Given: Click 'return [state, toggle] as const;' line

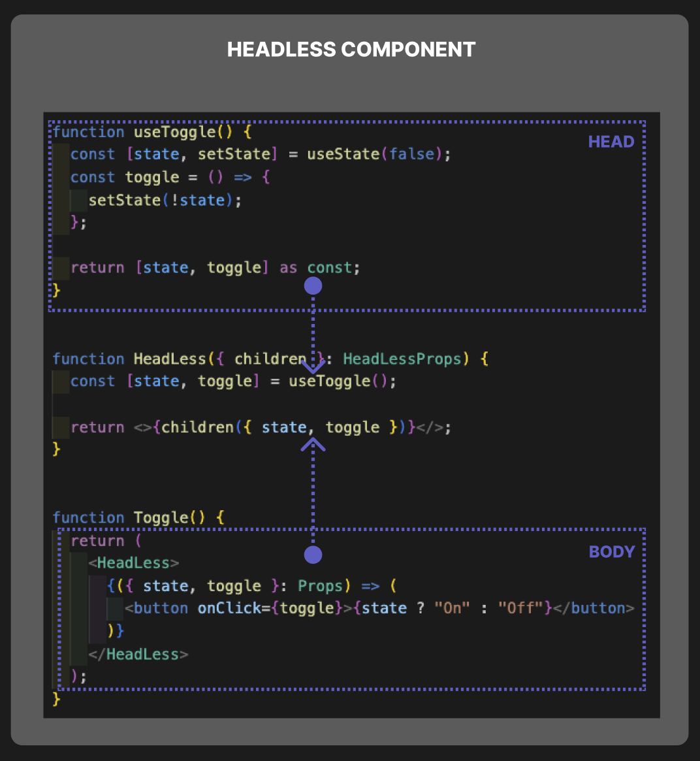Looking at the screenshot, I should tap(215, 267).
